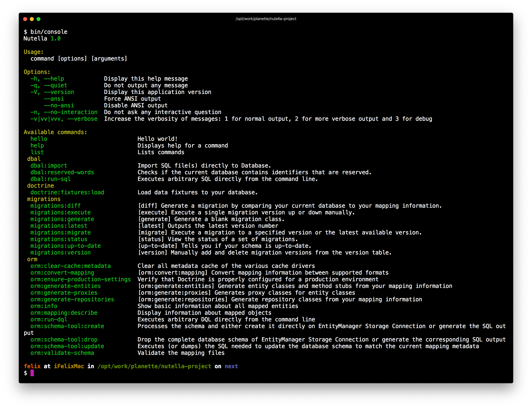The image size is (532, 408).
Task: Click the yellow minimize traffic light
Action: 32,19
